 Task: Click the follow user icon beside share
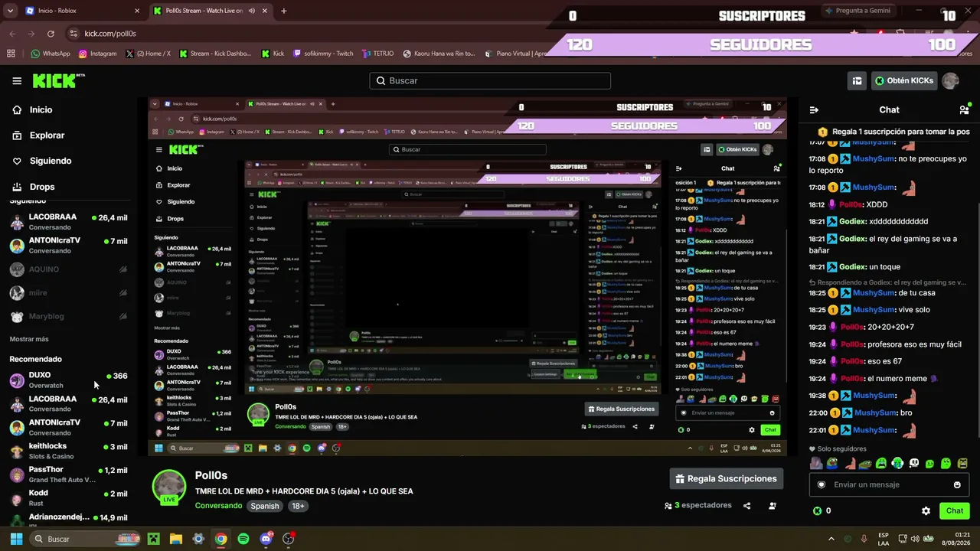[773, 506]
